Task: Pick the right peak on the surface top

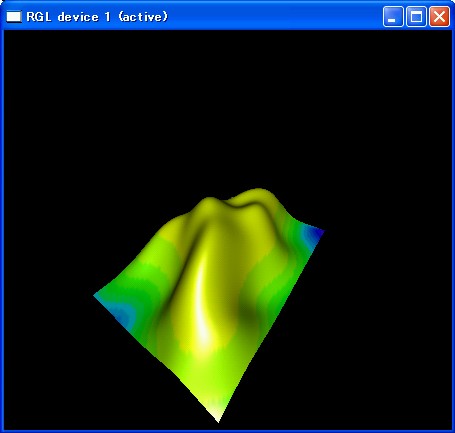Action: [258, 194]
